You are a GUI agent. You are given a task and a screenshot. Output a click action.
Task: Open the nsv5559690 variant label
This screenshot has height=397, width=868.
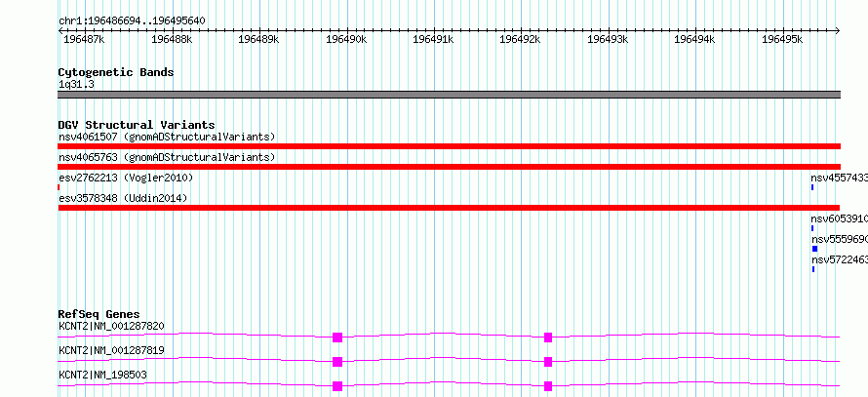coord(840,239)
